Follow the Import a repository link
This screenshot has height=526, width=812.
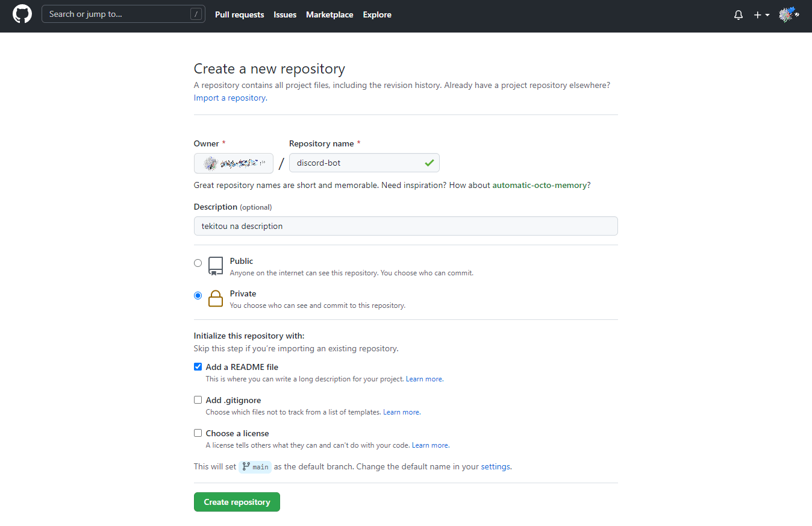230,98
